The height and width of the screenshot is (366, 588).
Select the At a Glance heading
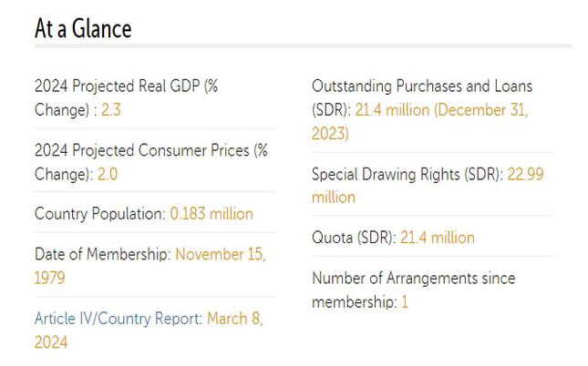point(83,28)
